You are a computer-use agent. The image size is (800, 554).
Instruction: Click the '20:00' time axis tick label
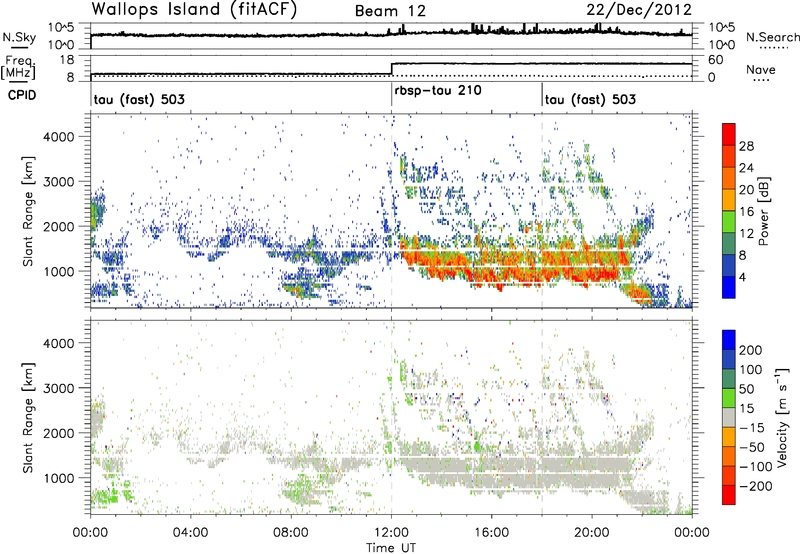[x=591, y=533]
